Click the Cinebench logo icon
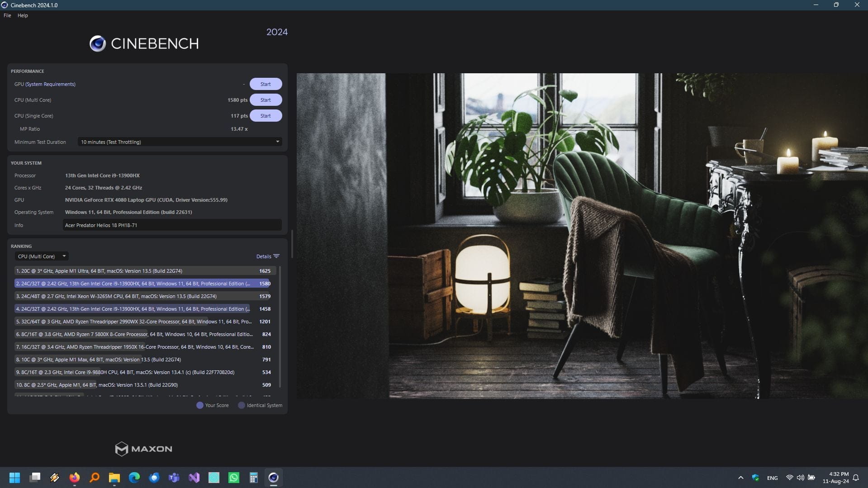This screenshot has height=488, width=868. pyautogui.click(x=97, y=43)
